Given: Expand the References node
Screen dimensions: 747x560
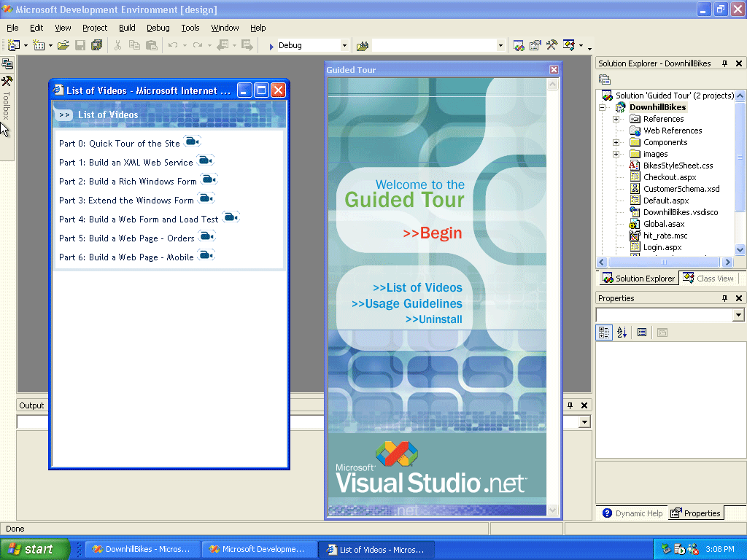Looking at the screenshot, I should coord(616,119).
